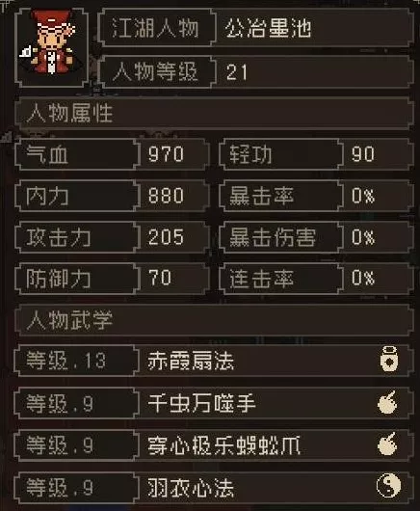Click the yin-yang icon beside 羽衣心法
The image size is (420, 511).
[388, 486]
